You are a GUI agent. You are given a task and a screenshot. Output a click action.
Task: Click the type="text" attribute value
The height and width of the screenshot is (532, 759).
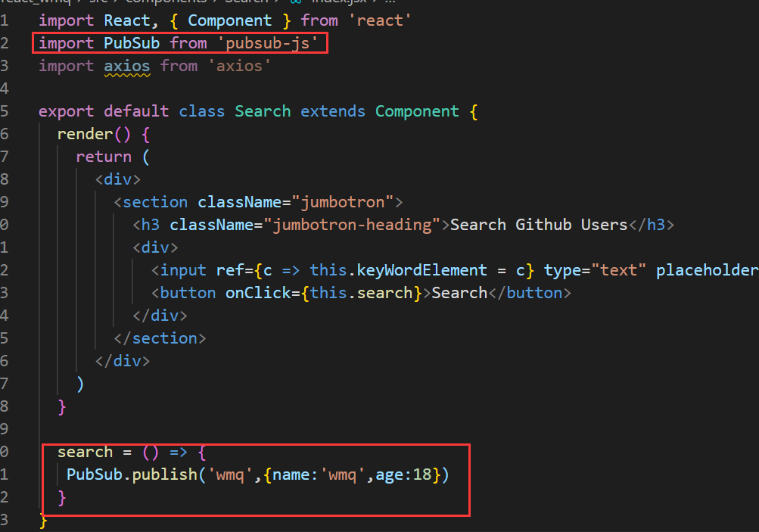tap(618, 270)
